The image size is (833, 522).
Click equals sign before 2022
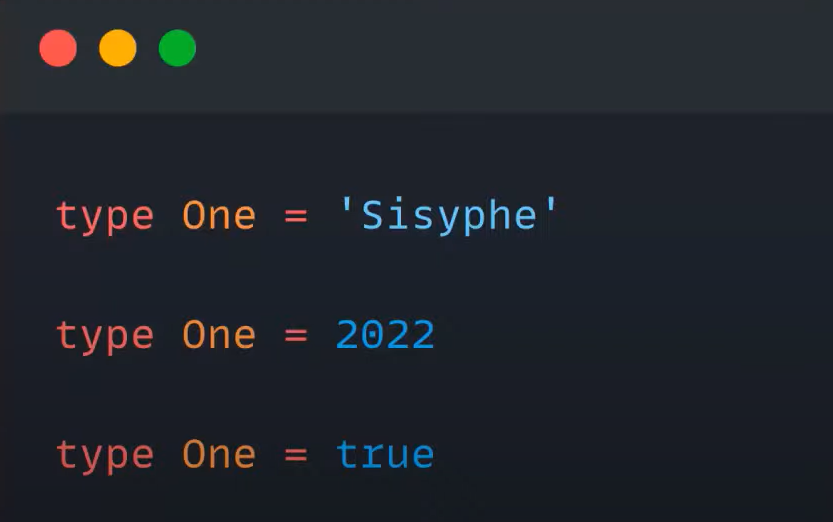point(296,336)
